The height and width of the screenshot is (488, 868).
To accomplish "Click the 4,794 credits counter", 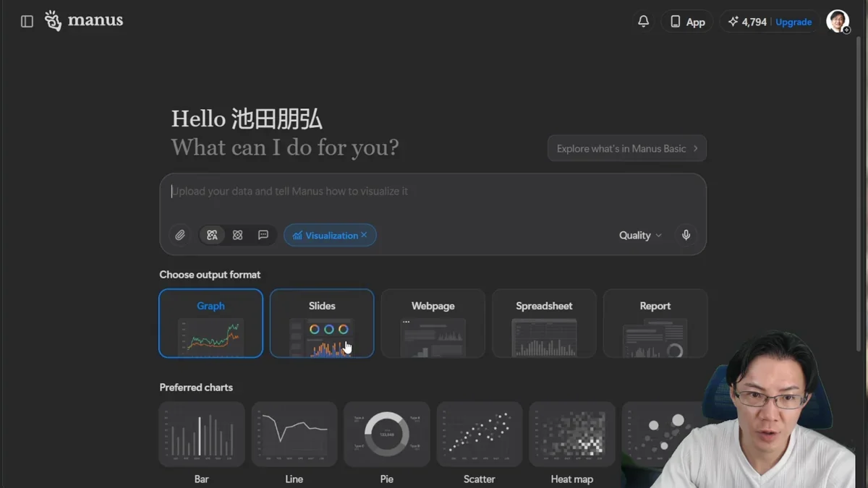I will pyautogui.click(x=747, y=22).
